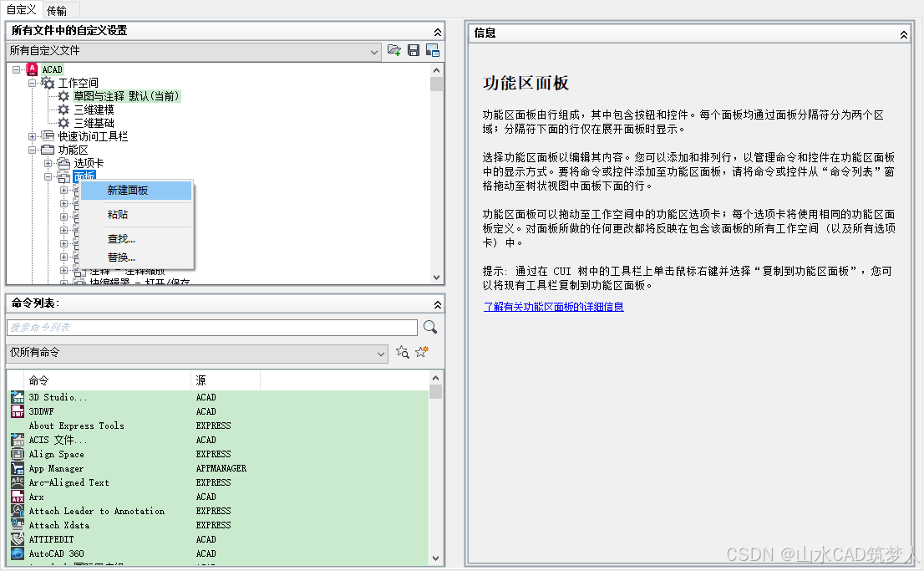Collapse the 工作空间 tree node
Viewport: 924px width, 571px height.
tap(33, 83)
